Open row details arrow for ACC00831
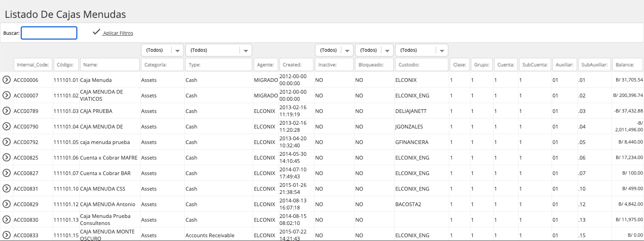Image resolution: width=644 pixels, height=241 pixels. coord(7,189)
